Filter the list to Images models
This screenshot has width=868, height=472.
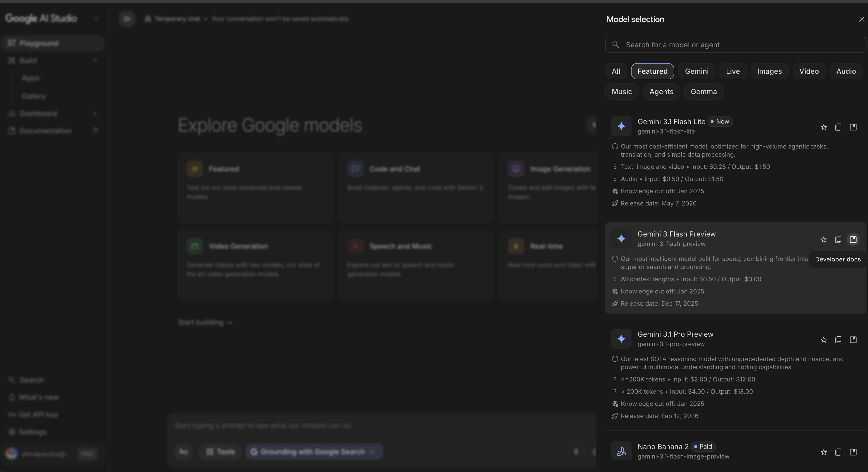(769, 71)
